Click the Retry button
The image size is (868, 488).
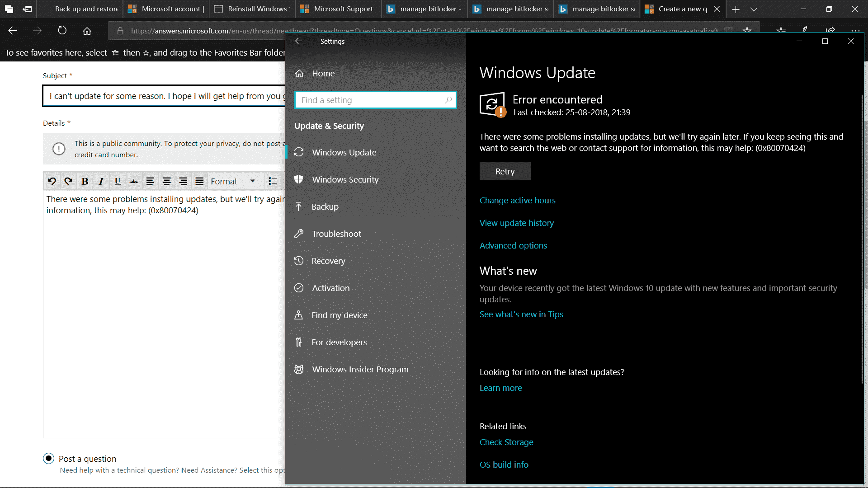tap(505, 171)
